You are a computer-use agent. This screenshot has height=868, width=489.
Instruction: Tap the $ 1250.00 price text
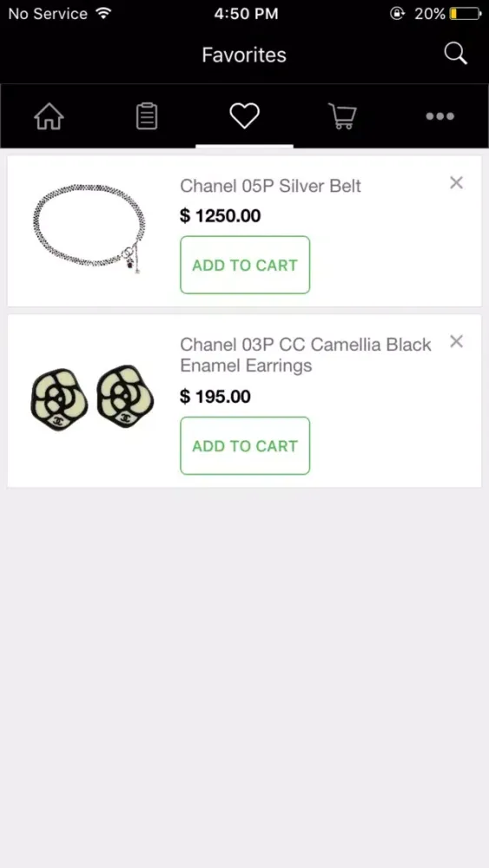click(221, 216)
